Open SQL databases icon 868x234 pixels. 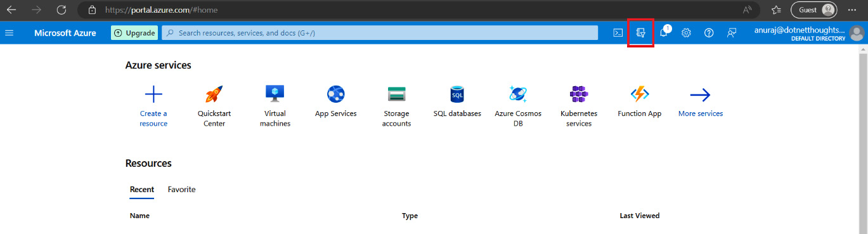coord(457,94)
